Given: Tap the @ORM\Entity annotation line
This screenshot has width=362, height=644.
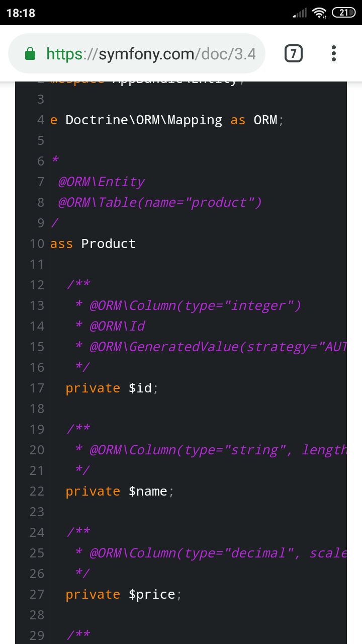Looking at the screenshot, I should point(102,182).
